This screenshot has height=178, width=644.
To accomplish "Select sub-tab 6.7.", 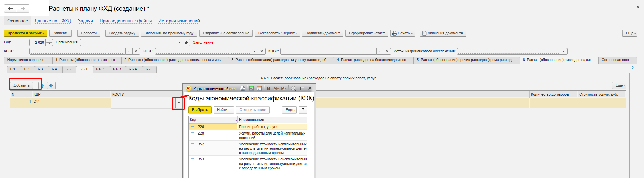I will pyautogui.click(x=149, y=69).
